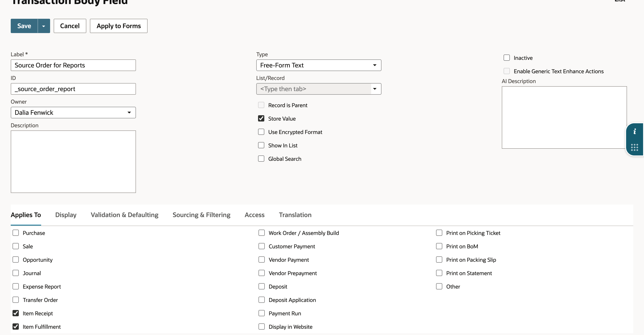Tick the Journal checkbox
This screenshot has height=335, width=644.
coord(16,273)
